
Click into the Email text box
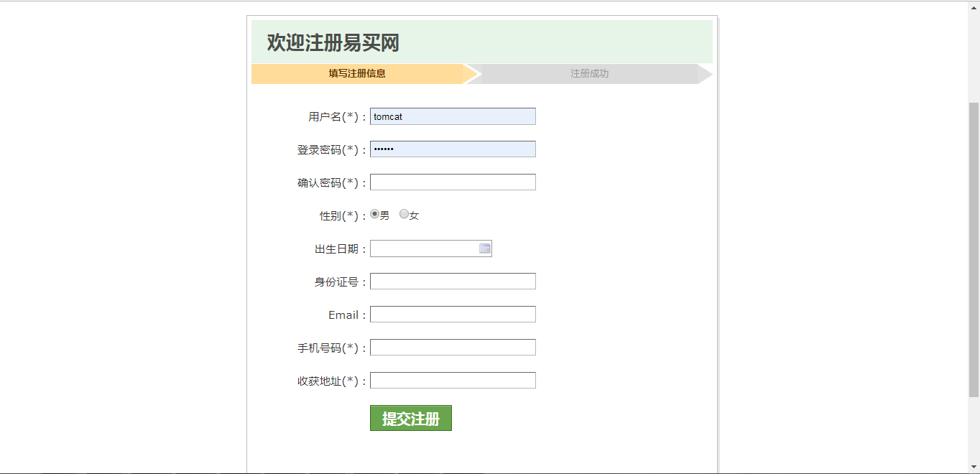(453, 315)
